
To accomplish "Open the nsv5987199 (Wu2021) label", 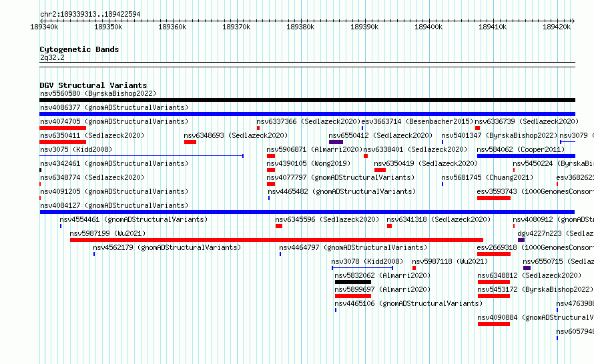I will point(107,233).
